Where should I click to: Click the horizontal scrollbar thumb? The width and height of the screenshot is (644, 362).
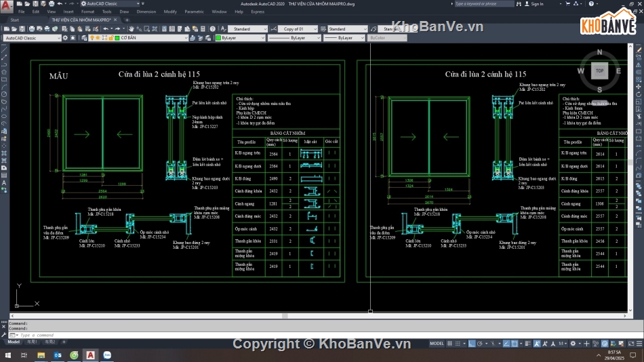coord(285,316)
